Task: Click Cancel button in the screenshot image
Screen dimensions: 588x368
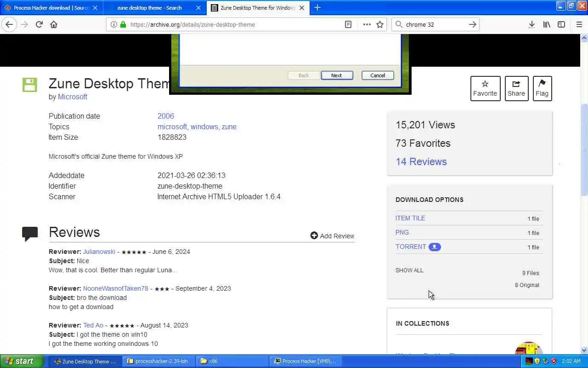Action: (x=378, y=75)
